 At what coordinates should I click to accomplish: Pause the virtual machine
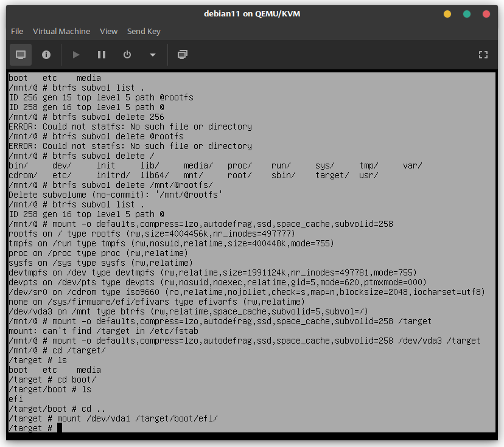(102, 55)
